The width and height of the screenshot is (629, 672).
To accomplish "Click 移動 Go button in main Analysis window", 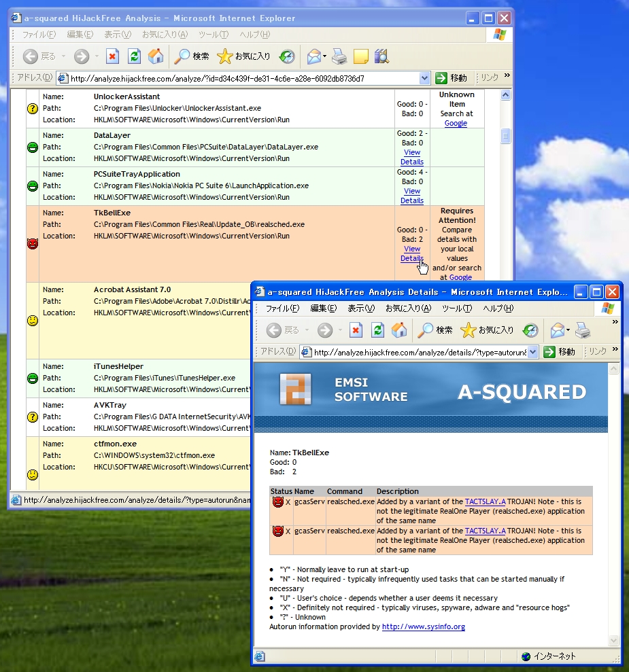I will click(x=452, y=78).
